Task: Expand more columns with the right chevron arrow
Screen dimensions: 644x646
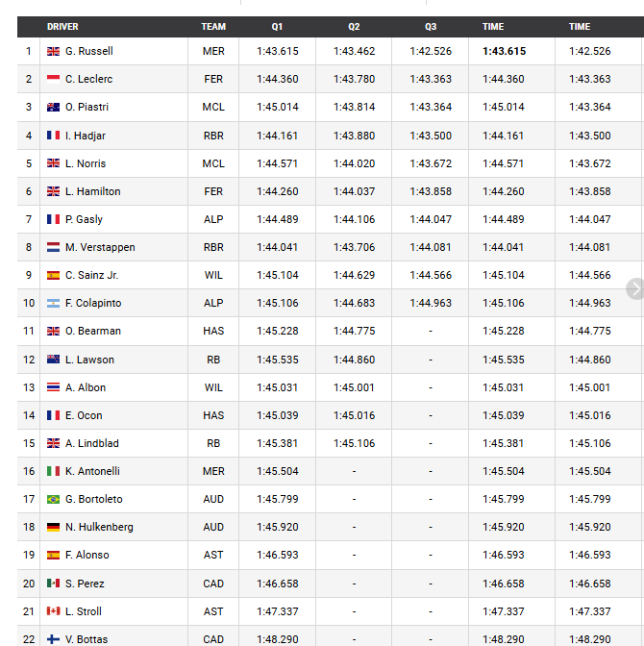Action: coord(635,288)
